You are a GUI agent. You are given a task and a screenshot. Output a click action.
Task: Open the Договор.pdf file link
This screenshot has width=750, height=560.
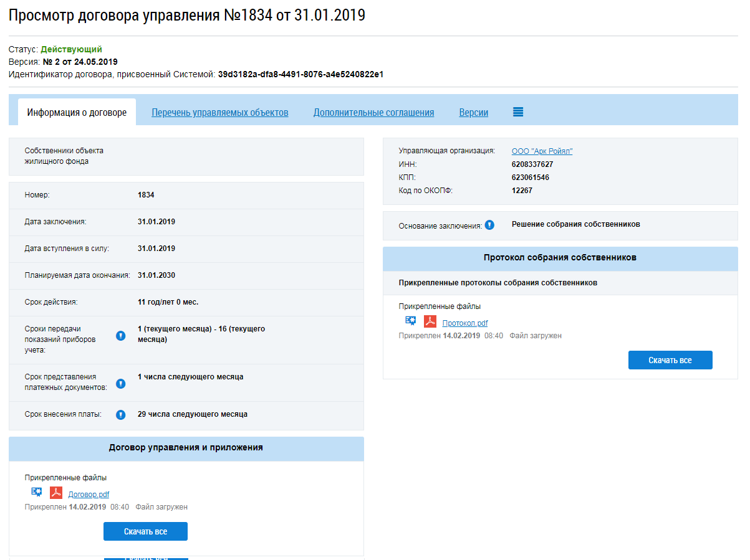pos(89,495)
